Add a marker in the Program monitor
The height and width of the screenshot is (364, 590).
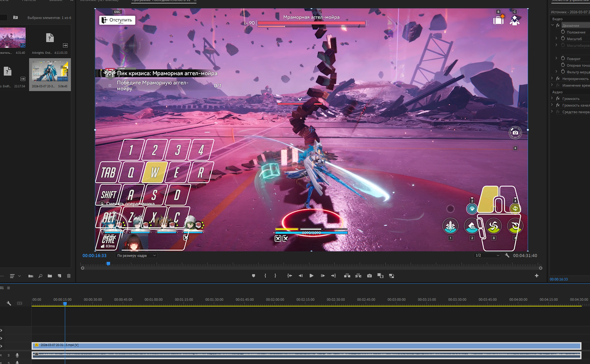pyautogui.click(x=253, y=276)
